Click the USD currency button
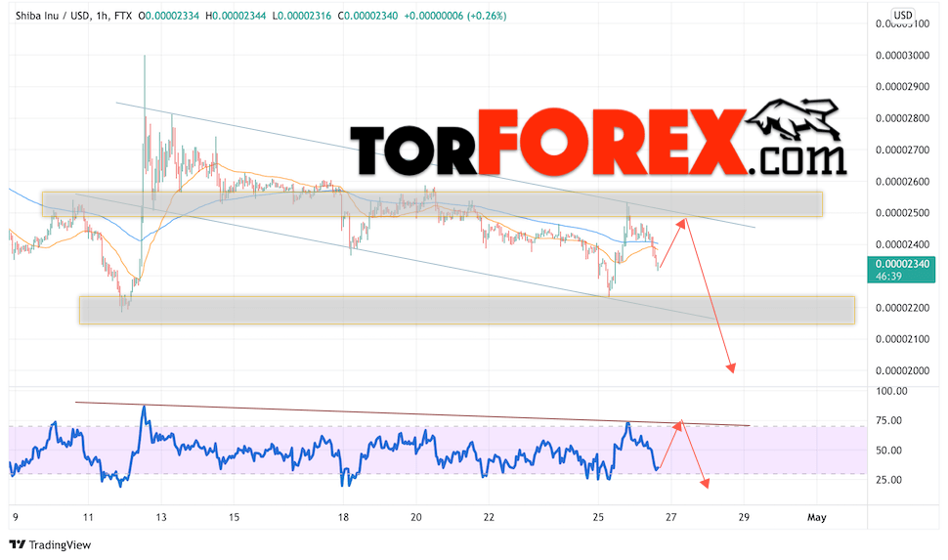Screen dimensions: 948x560 903,15
